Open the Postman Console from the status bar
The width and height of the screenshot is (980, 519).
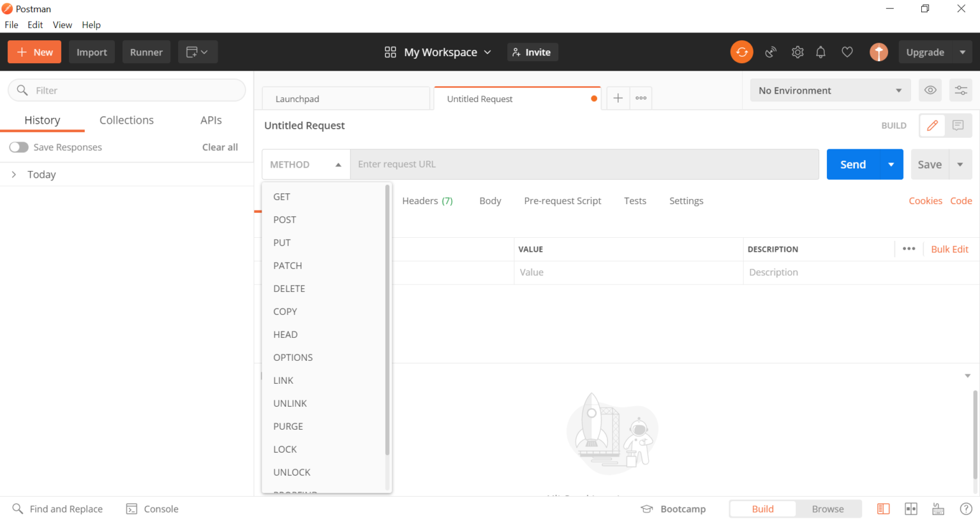[152, 509]
